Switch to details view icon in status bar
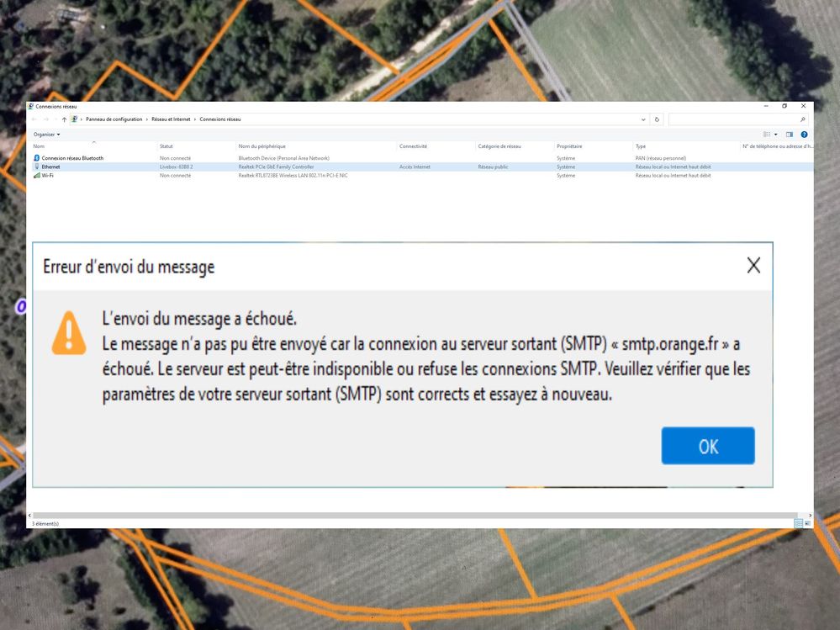 click(x=798, y=523)
